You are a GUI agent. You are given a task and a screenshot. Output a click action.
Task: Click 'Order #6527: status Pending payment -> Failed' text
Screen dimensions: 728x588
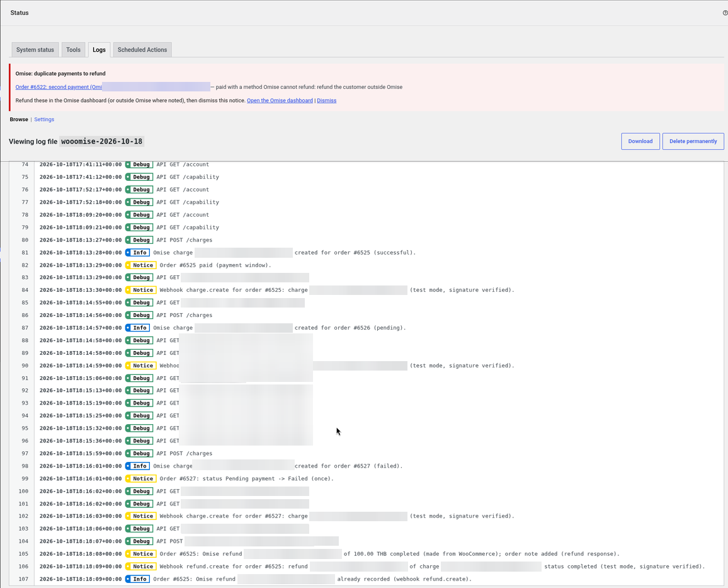click(x=234, y=478)
